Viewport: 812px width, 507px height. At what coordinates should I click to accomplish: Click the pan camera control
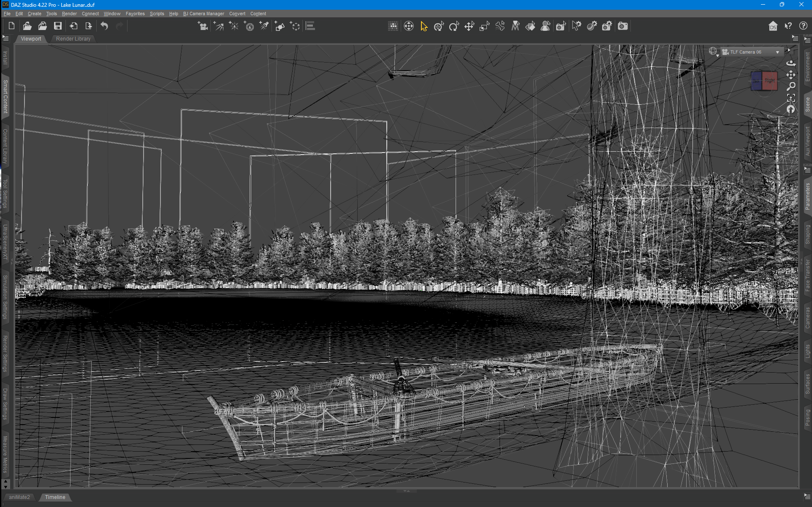791,75
